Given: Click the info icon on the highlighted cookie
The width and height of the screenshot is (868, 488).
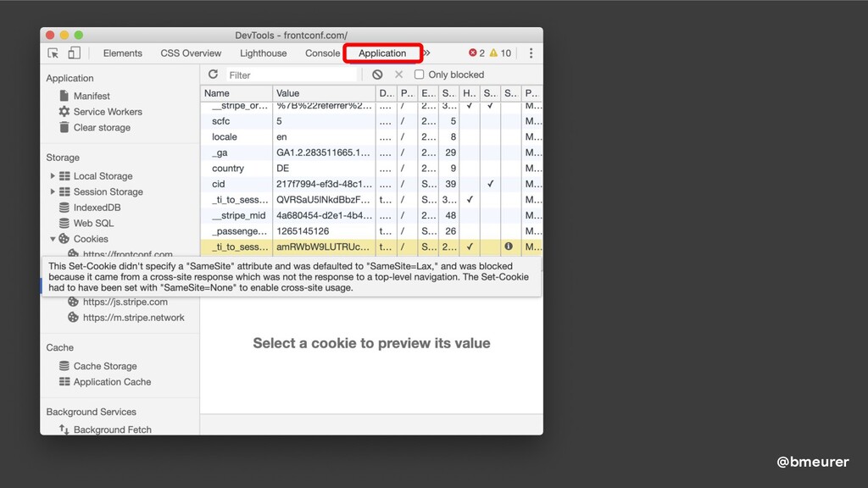Looking at the screenshot, I should point(509,247).
